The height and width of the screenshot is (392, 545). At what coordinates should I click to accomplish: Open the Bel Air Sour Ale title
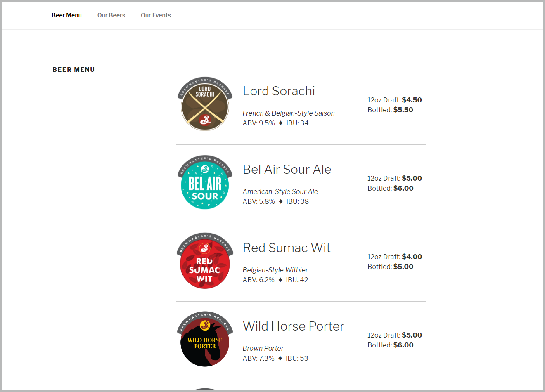coord(287,169)
